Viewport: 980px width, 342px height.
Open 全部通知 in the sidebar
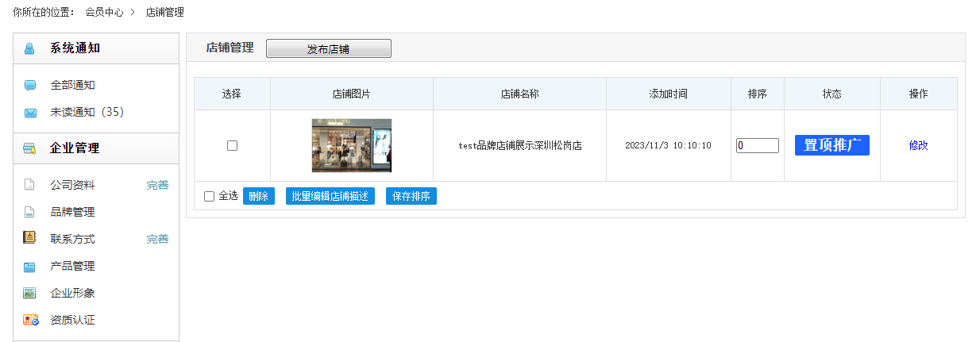click(72, 85)
